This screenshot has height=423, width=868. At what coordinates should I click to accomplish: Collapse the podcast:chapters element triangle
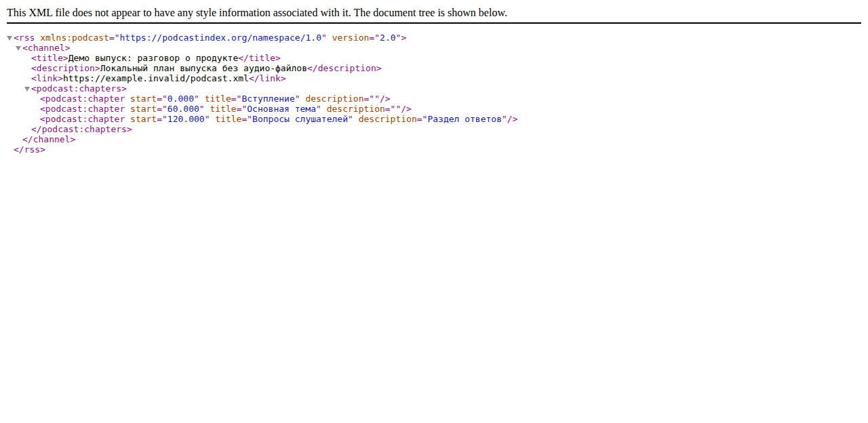pos(27,89)
